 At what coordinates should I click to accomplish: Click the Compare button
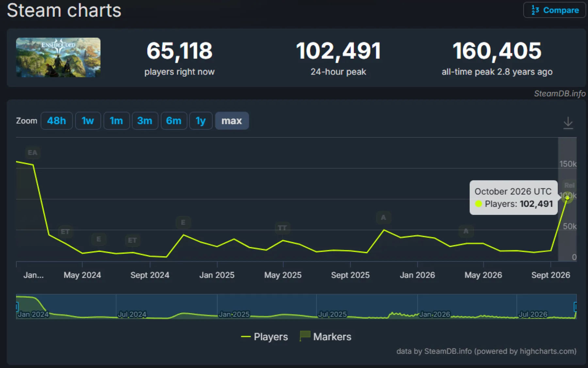(554, 10)
